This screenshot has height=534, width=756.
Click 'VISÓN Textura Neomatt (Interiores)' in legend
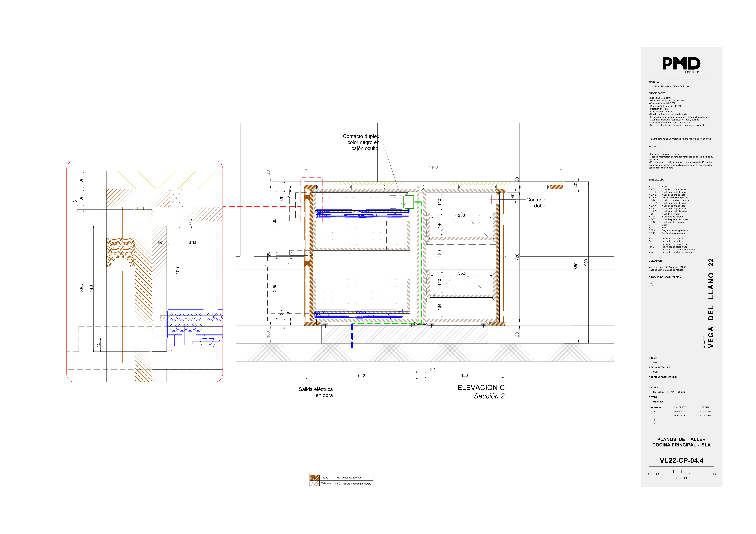[353, 484]
